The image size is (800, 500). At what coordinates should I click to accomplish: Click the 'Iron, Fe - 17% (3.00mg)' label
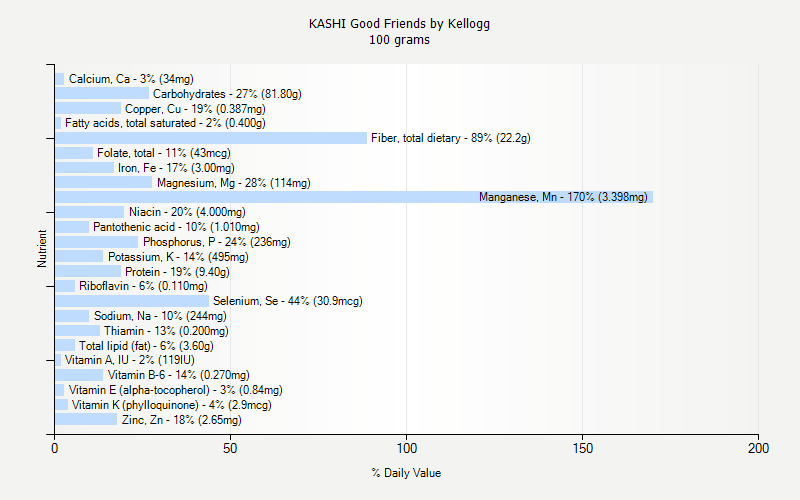[x=176, y=168]
